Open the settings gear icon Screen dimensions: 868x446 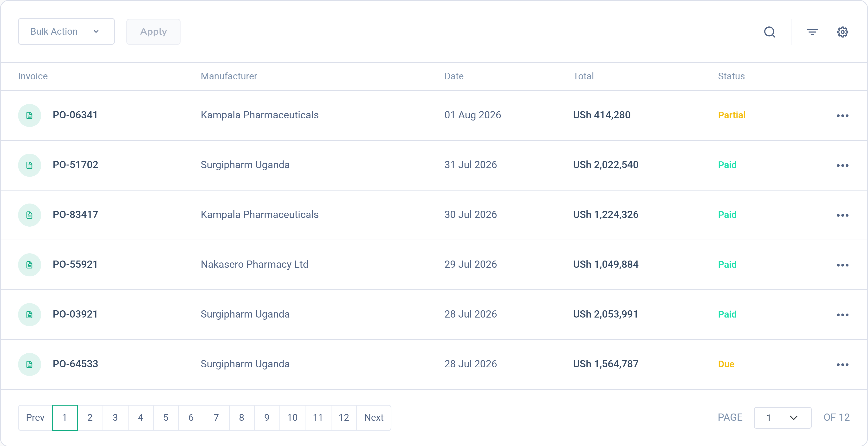842,32
